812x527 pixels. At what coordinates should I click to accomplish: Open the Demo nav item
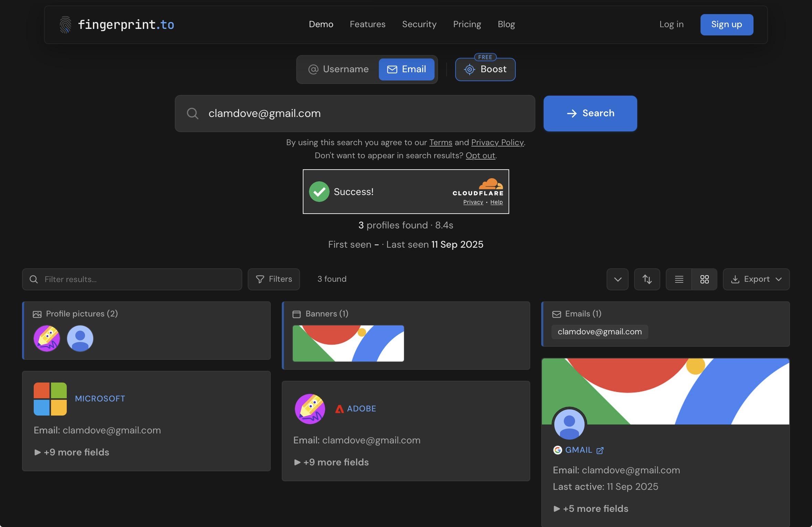pos(321,24)
